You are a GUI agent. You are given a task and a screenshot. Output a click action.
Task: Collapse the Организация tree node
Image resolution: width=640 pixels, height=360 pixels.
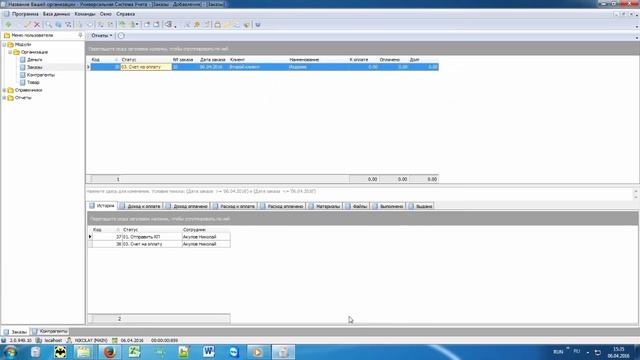click(x=10, y=52)
